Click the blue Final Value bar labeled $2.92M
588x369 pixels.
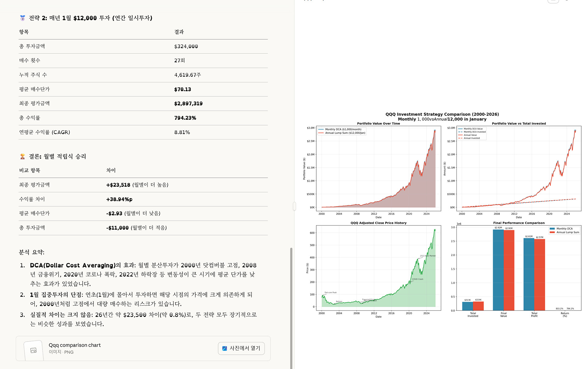tap(498, 269)
